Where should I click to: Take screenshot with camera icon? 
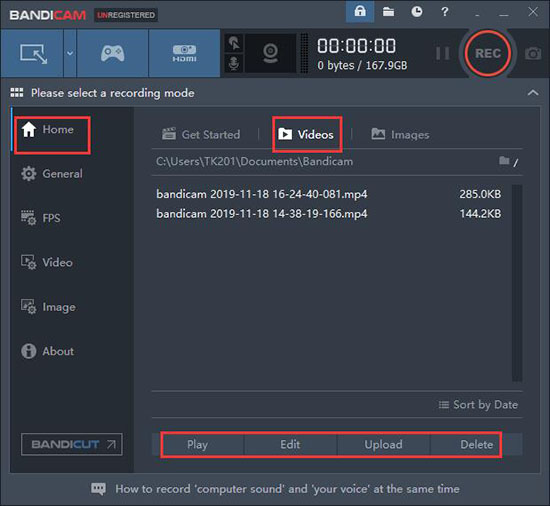(533, 54)
